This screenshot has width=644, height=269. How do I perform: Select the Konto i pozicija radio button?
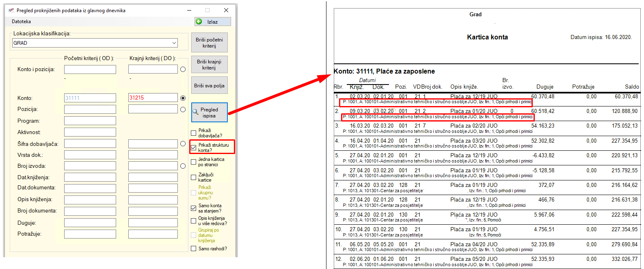183,69
